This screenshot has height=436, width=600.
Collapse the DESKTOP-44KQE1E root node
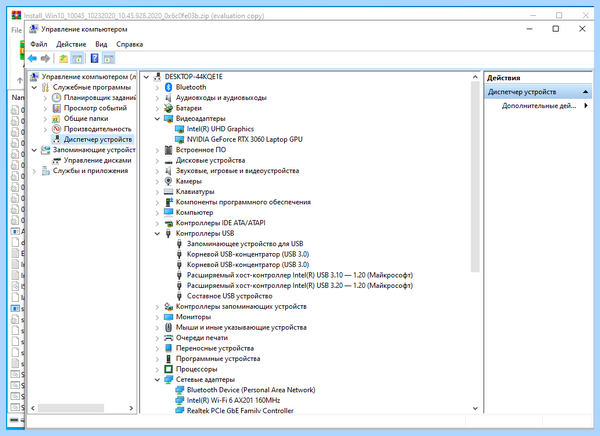click(146, 77)
